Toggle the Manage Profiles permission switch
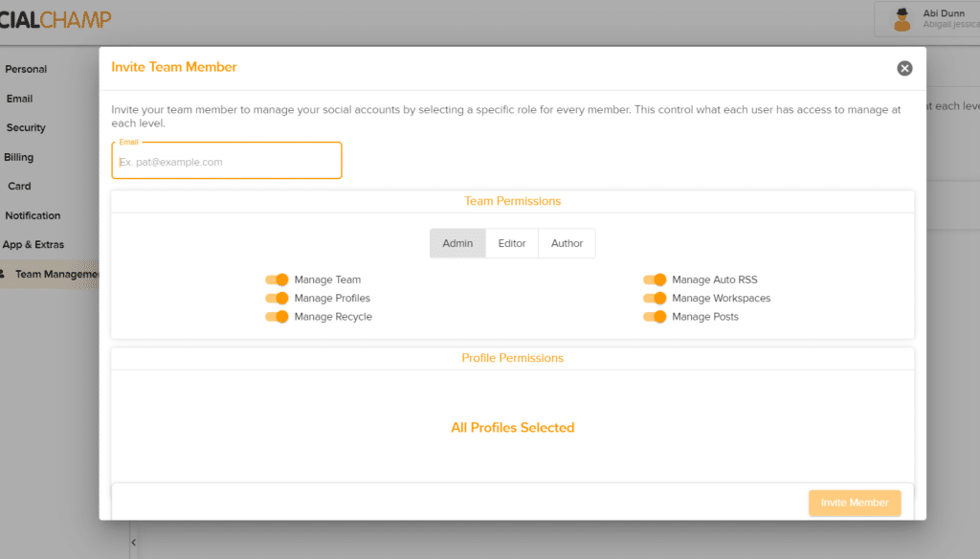 point(277,299)
